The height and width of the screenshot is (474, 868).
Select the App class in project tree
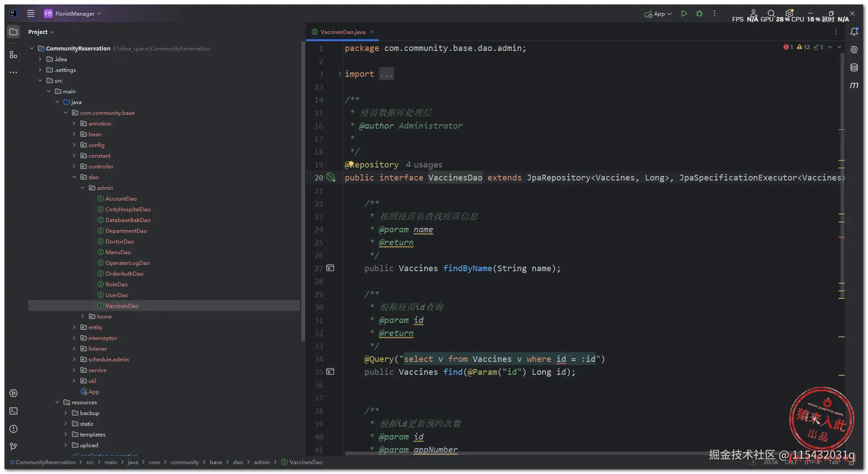(x=93, y=391)
